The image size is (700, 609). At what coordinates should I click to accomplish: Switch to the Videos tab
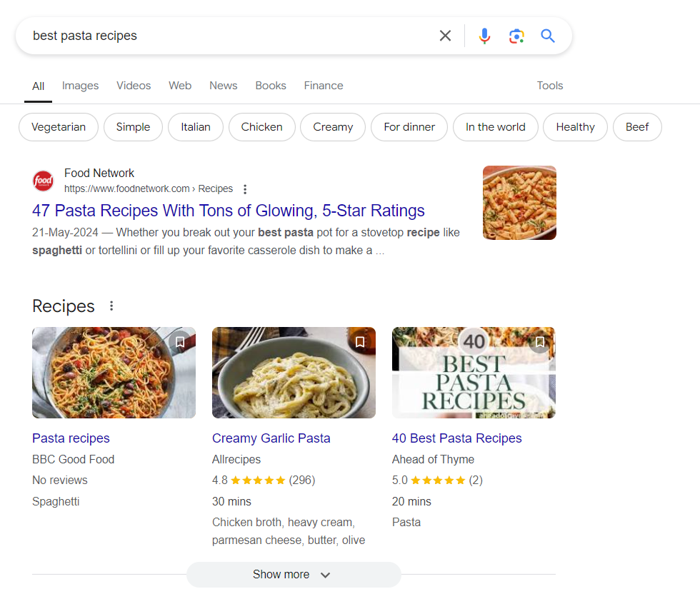click(x=134, y=86)
